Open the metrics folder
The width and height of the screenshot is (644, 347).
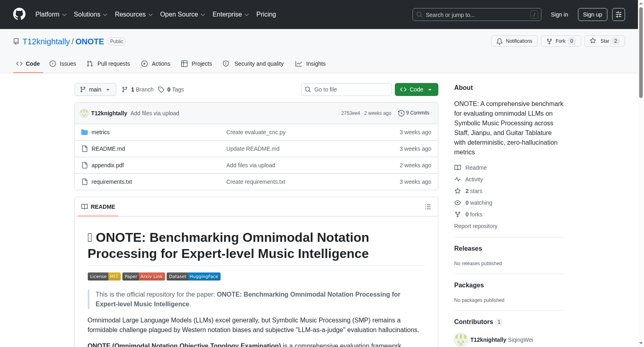coord(101,132)
